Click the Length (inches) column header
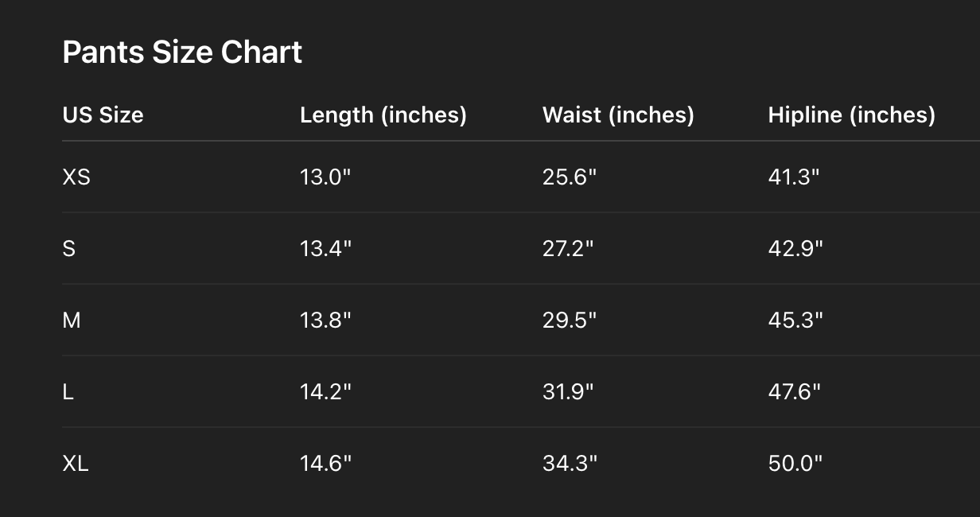Viewport: 980px width, 517px height. pos(383,115)
